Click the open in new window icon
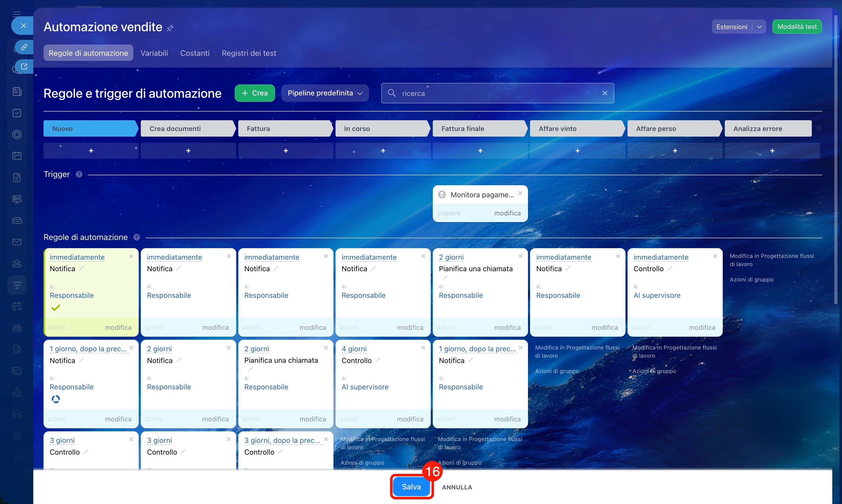The image size is (842, 504). pos(24,67)
